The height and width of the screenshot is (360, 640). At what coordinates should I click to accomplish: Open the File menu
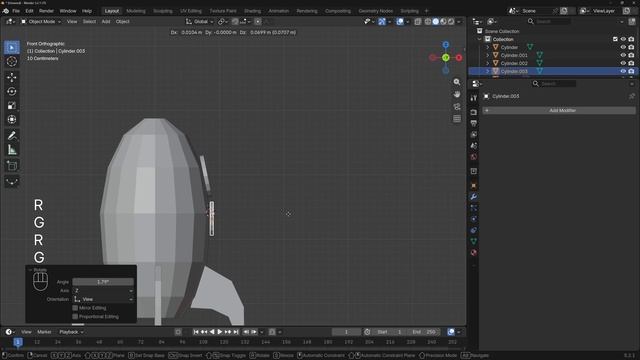16,11
